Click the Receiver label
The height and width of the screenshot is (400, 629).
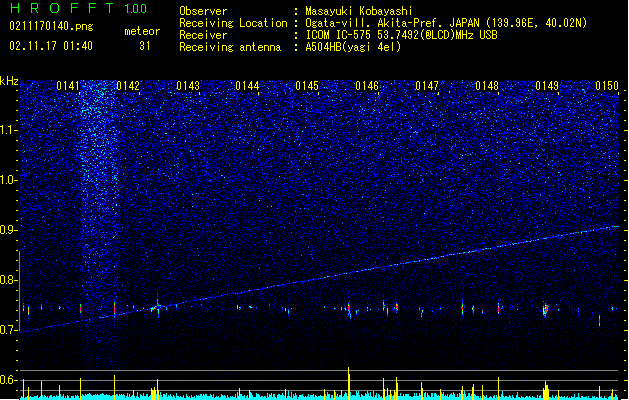click(203, 35)
